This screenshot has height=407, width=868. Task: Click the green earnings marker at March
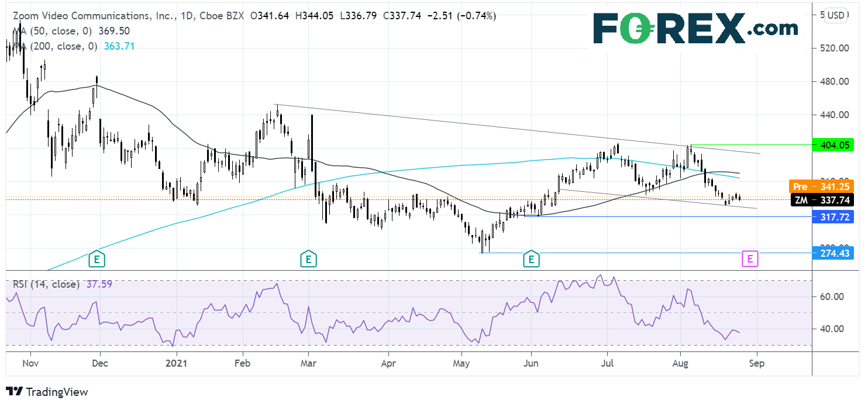pos(308,258)
